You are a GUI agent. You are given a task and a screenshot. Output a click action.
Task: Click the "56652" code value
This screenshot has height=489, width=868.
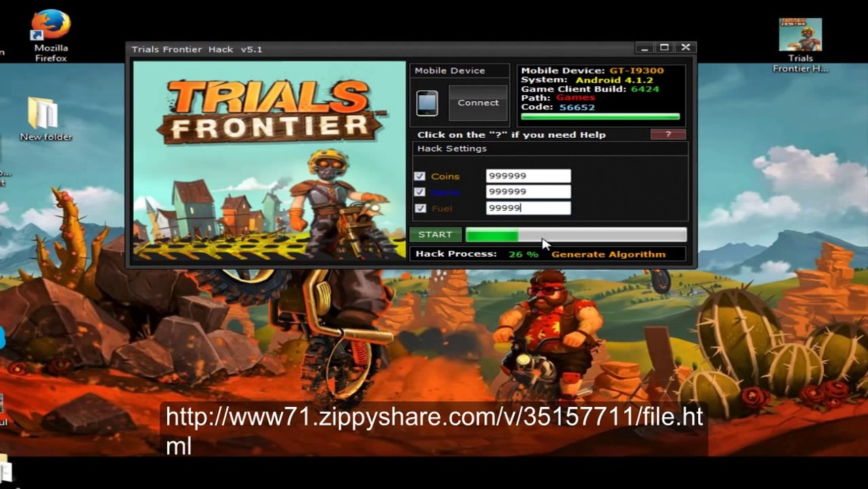[x=577, y=107]
